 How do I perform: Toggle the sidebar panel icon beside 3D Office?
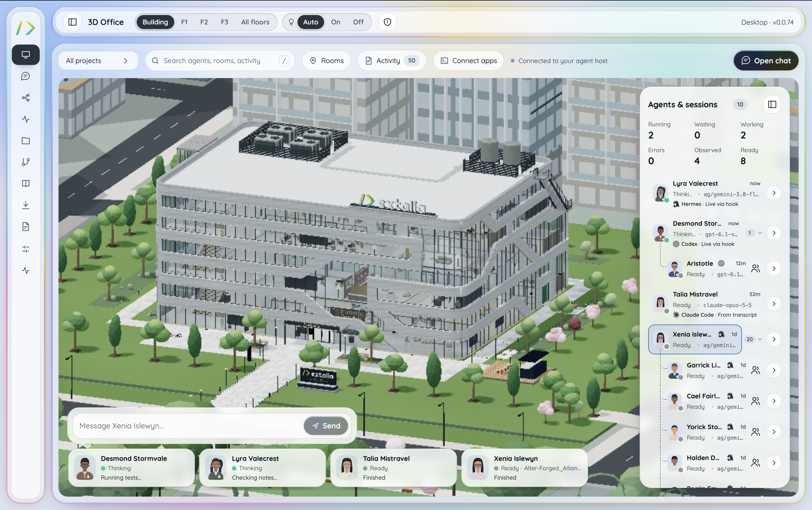point(73,22)
